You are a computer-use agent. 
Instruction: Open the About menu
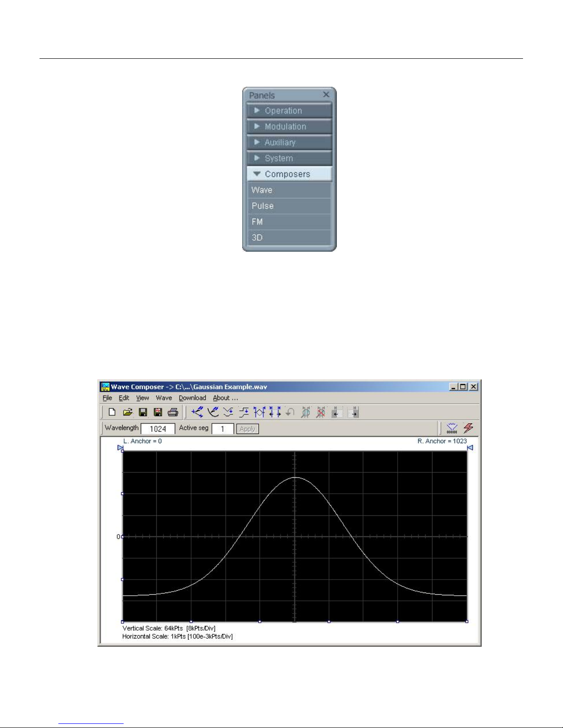point(225,398)
